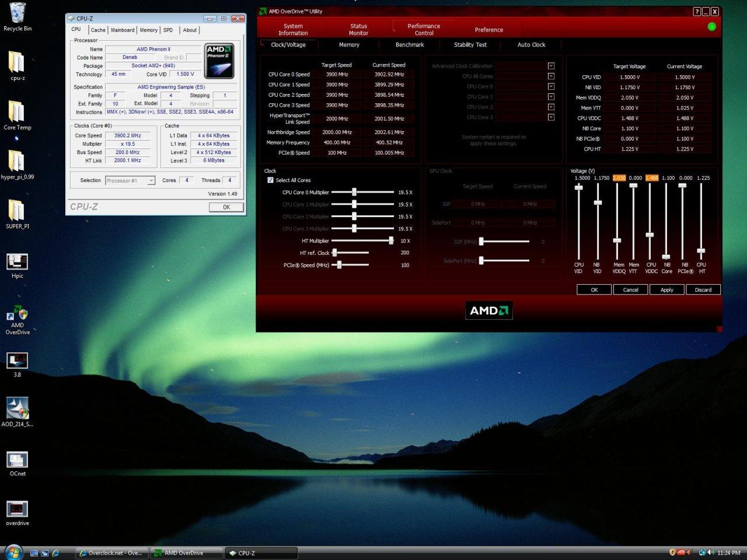Image resolution: width=747 pixels, height=560 pixels.
Task: Open the CPU All Cores dropdown
Action: (551, 76)
